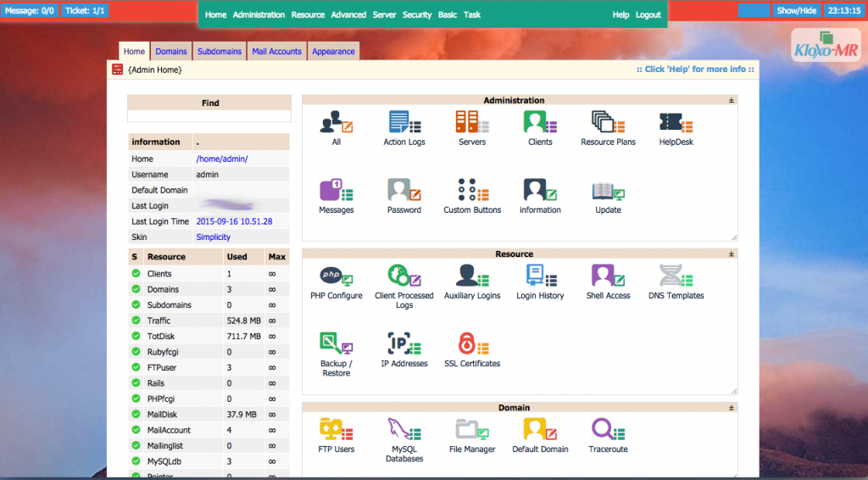The height and width of the screenshot is (480, 868).
Task: Open the /home/admin/ directory link
Action: (222, 159)
